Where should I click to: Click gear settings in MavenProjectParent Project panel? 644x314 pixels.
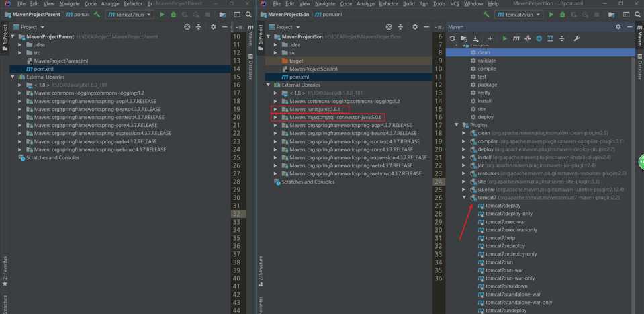coord(213,27)
